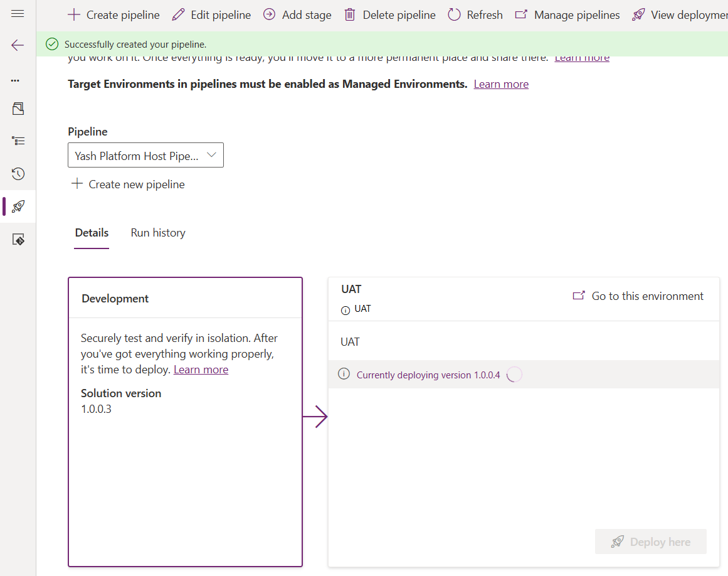Screen dimensions: 728x576
Task: Open the sidebar ellipsis more options
Action: point(16,80)
